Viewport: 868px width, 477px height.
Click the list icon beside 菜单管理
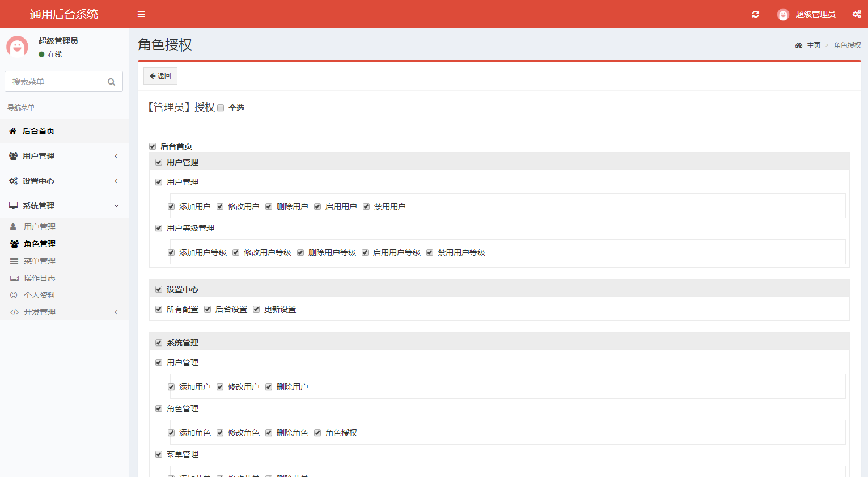point(14,261)
